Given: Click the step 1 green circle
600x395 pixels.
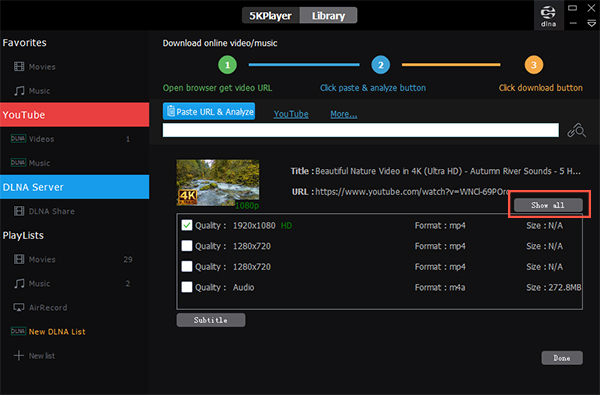Looking at the screenshot, I should click(227, 65).
